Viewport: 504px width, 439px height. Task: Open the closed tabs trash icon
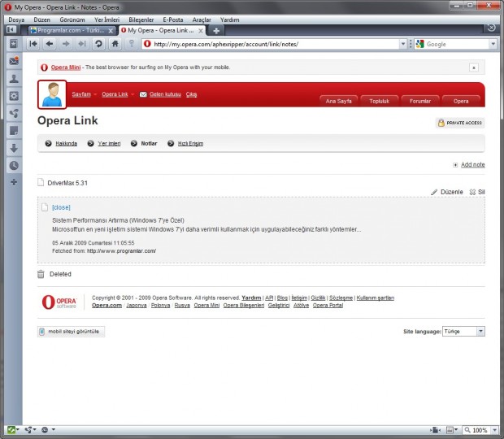(491, 28)
